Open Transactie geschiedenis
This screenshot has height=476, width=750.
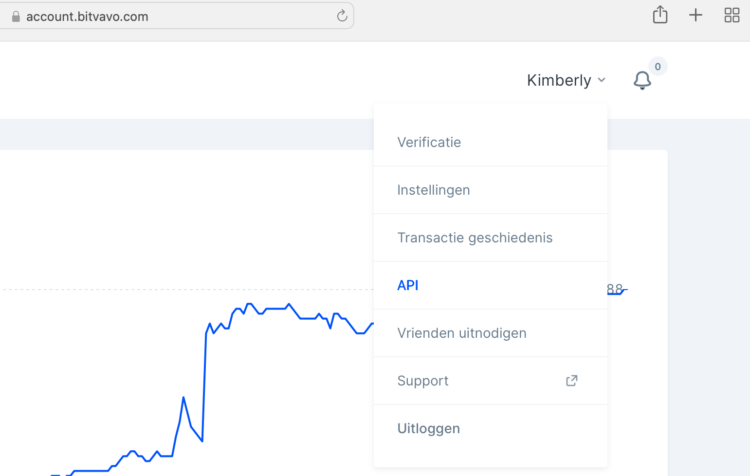tap(474, 237)
